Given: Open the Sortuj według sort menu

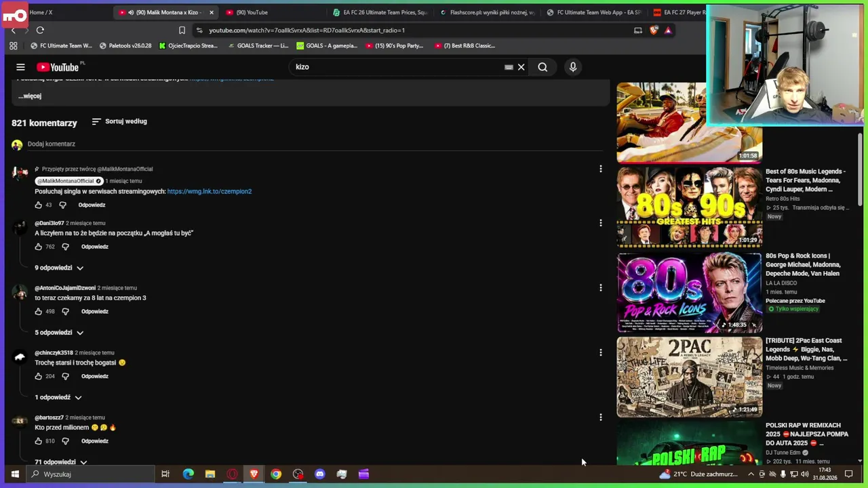Looking at the screenshot, I should (119, 121).
